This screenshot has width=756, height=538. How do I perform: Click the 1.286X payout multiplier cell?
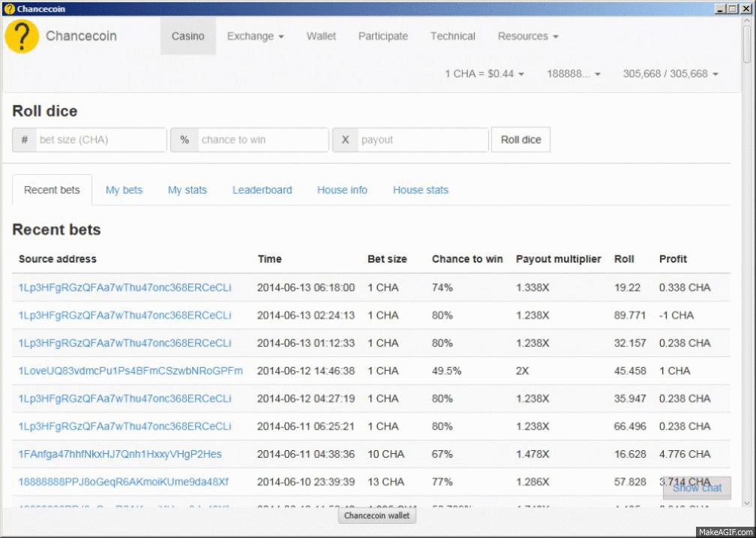tap(532, 482)
